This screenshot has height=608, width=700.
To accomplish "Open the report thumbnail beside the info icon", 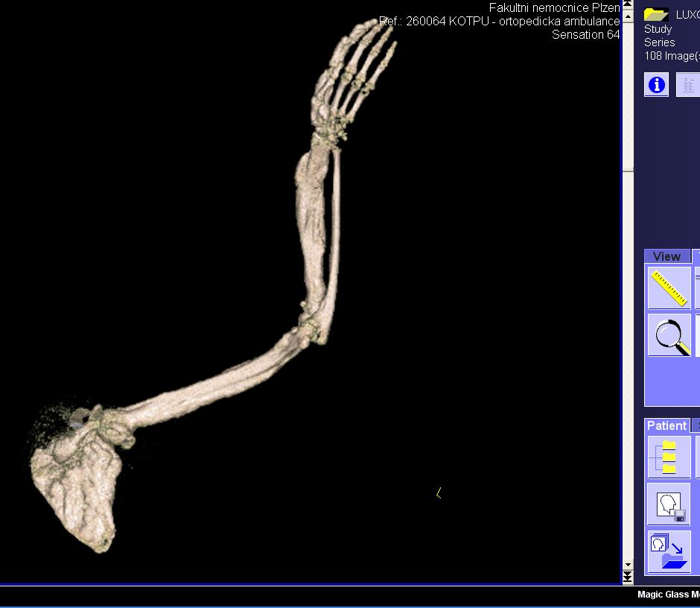I will click(688, 85).
